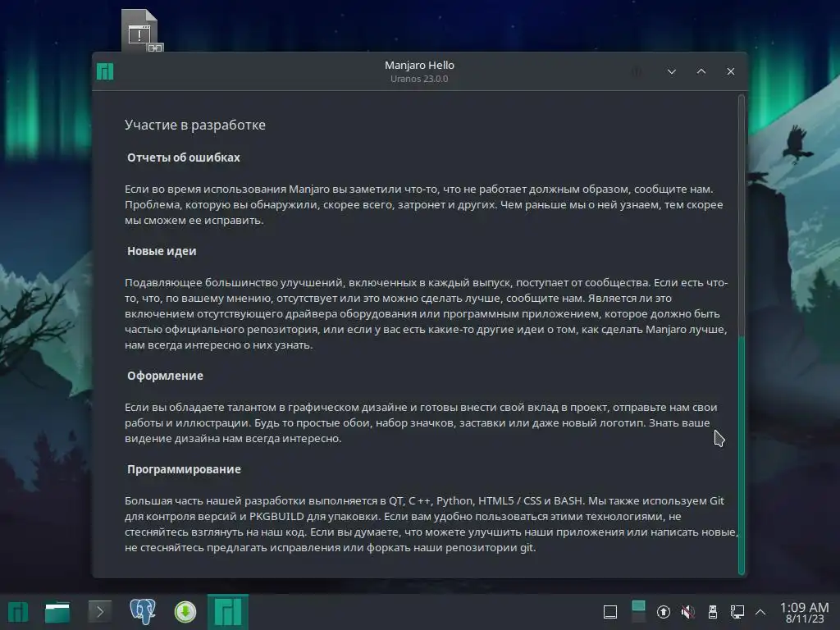Image resolution: width=840 pixels, height=630 pixels.
Task: Click the paragraph starting 'Если во время использования'
Action: (424, 204)
